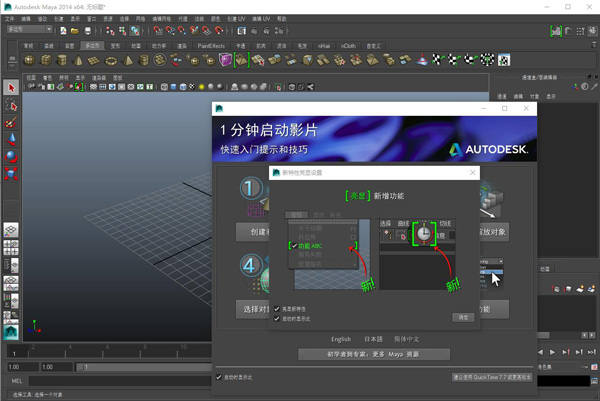Open the shelf options menu arrow
The height and width of the screenshot is (401, 600).
[12, 66]
